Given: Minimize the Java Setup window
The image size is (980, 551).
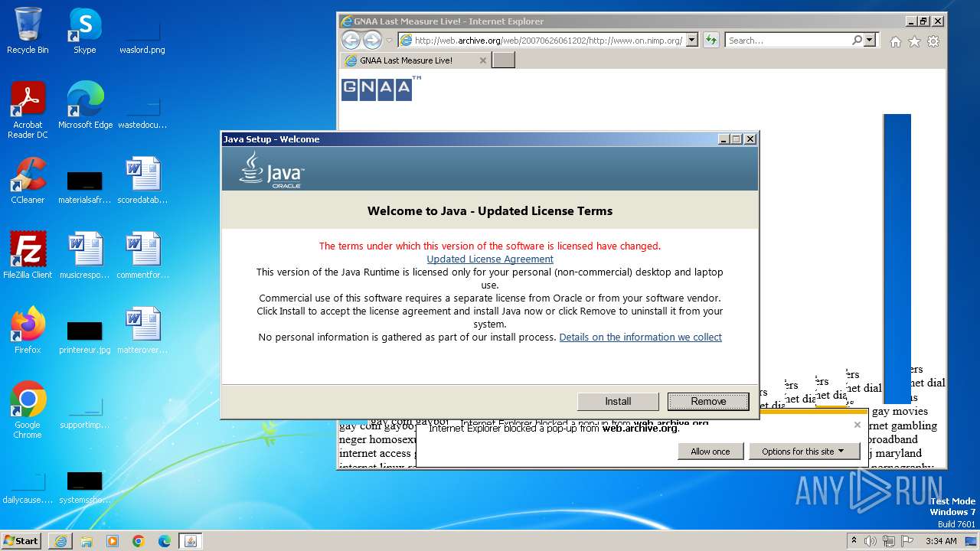Looking at the screenshot, I should [x=724, y=139].
